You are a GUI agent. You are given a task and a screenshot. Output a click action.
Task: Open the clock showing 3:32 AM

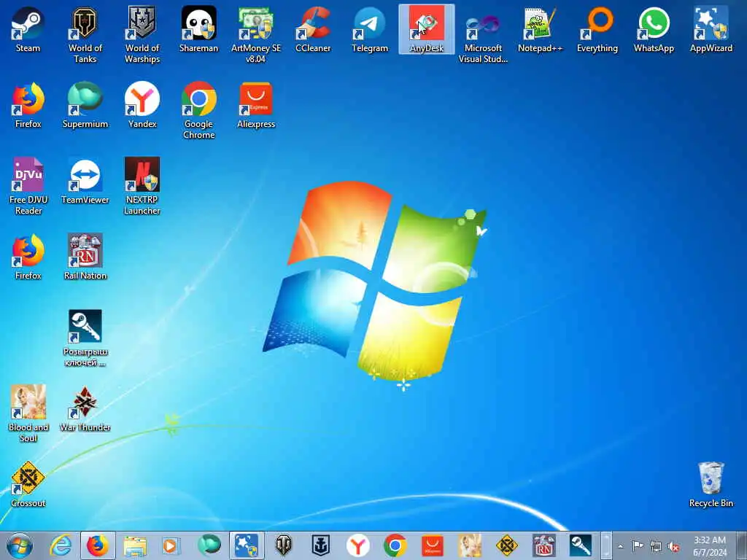(710, 545)
